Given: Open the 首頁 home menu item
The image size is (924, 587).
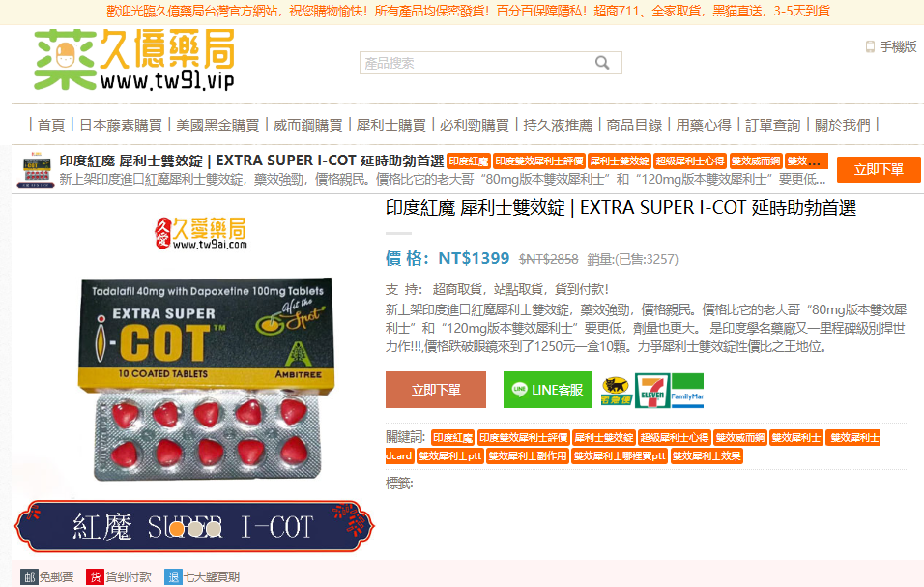Looking at the screenshot, I should pos(51,125).
